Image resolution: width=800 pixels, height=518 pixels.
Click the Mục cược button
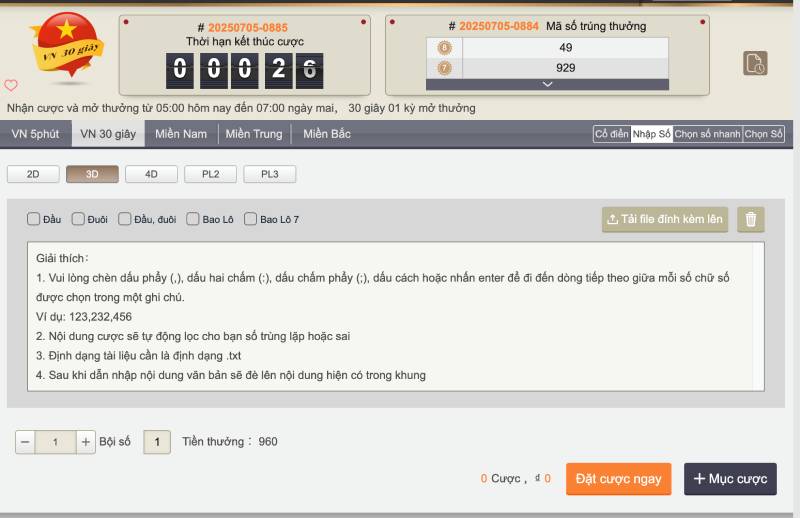730,479
